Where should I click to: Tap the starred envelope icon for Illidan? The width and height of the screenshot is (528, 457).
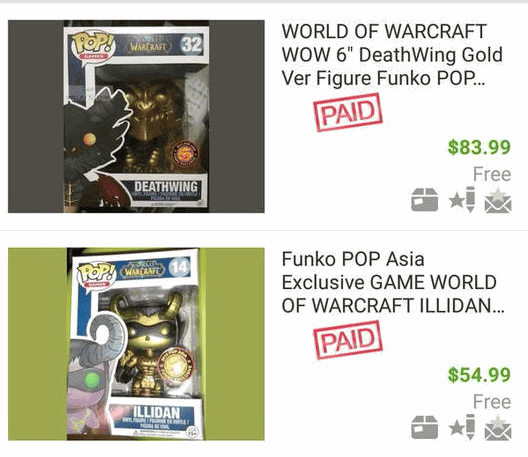(x=498, y=428)
